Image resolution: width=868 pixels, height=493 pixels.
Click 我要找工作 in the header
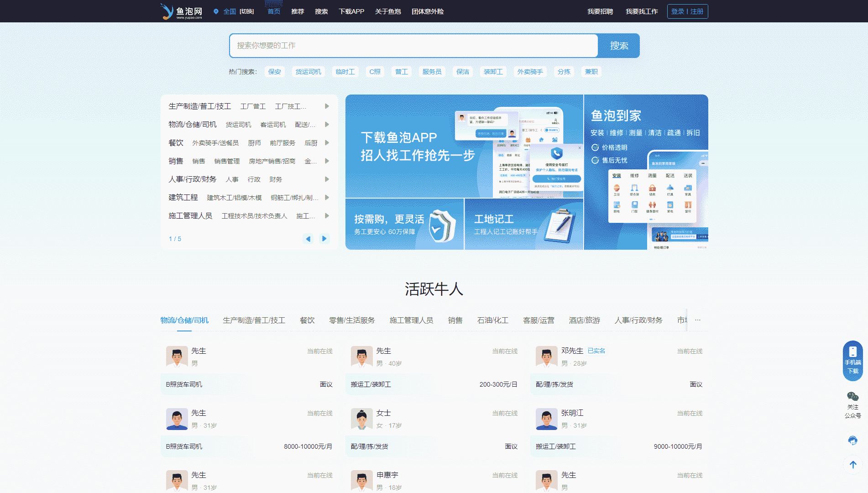pyautogui.click(x=642, y=11)
